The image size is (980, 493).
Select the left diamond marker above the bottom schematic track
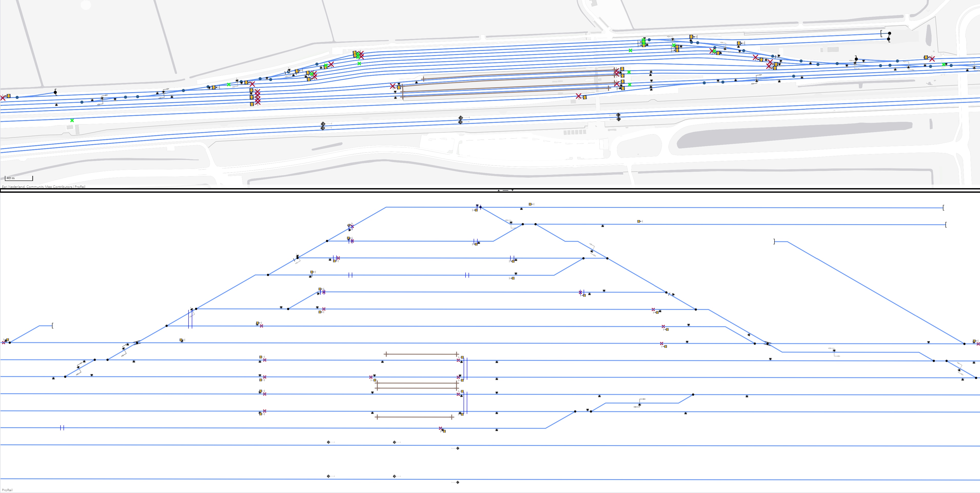pos(329,476)
